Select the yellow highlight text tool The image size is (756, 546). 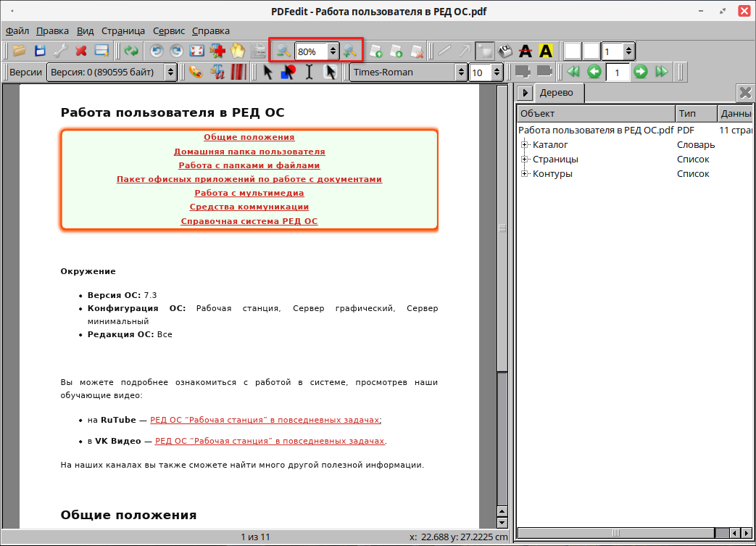tap(546, 51)
